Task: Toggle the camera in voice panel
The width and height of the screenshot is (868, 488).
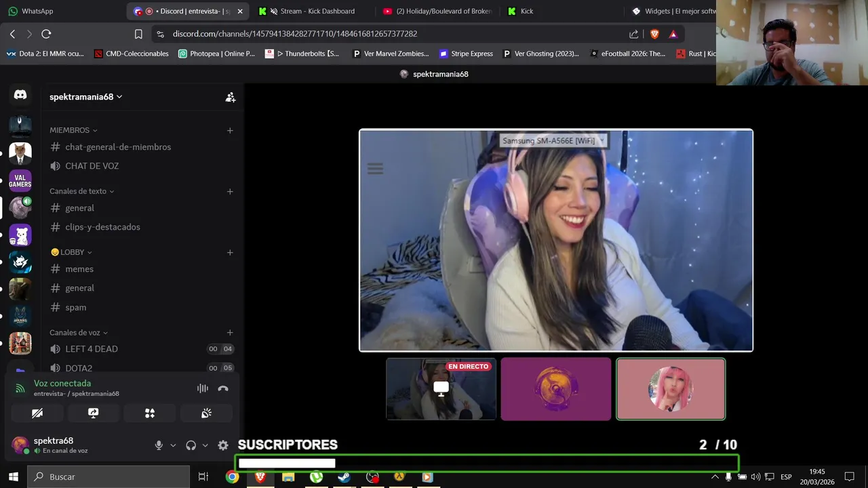Action: pyautogui.click(x=37, y=413)
